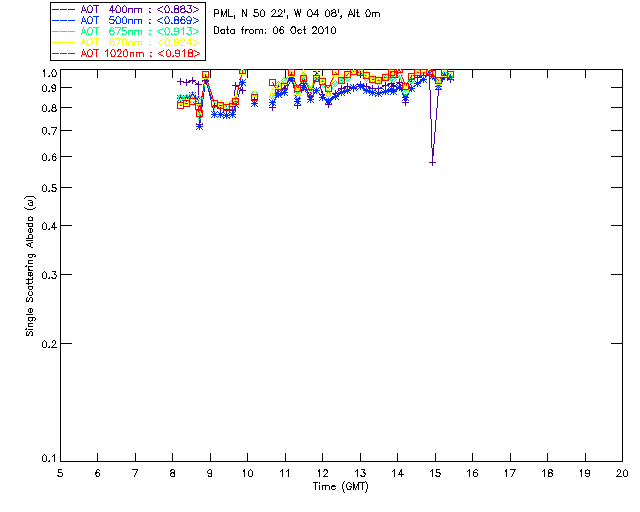The width and height of the screenshot is (640, 512).
Task: Click the AOT 1020nm legend entry
Action: [x=126, y=53]
